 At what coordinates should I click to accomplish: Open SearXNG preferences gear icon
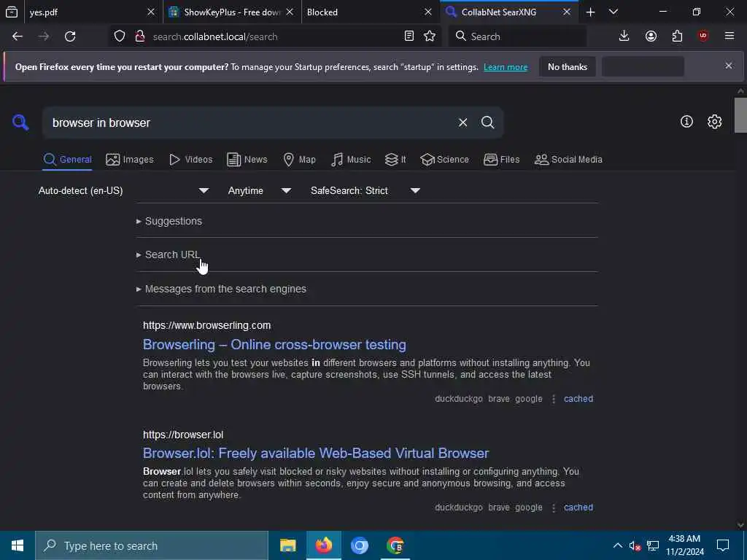click(715, 122)
